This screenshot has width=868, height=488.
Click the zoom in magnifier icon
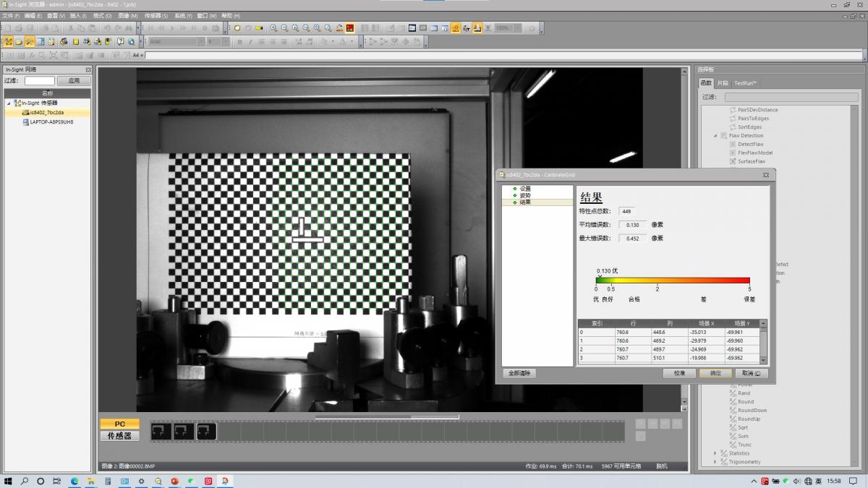point(274,28)
